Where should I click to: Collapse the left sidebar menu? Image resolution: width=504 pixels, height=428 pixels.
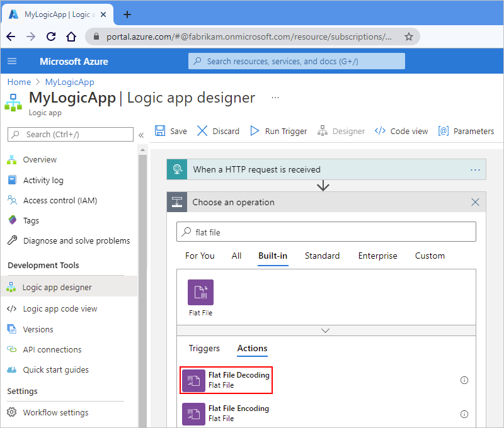tap(141, 135)
